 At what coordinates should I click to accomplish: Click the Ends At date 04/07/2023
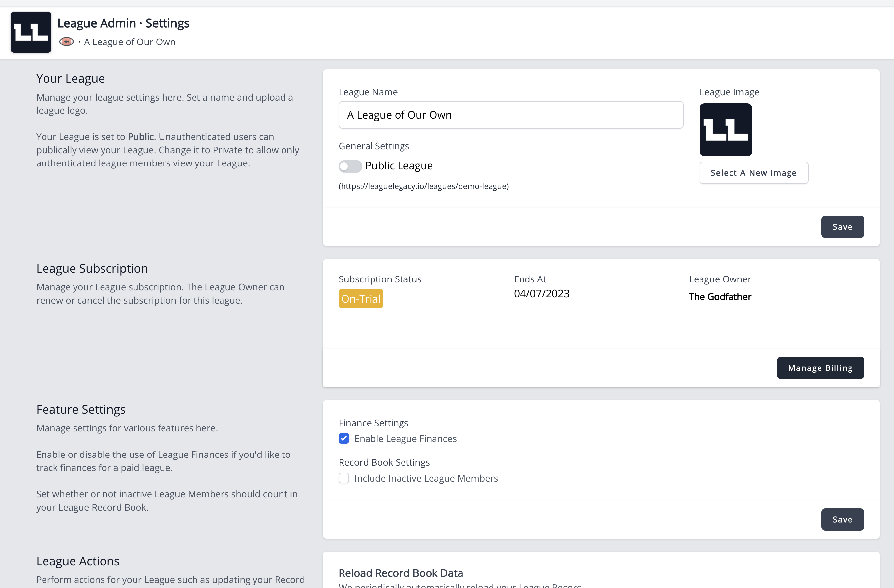click(541, 293)
